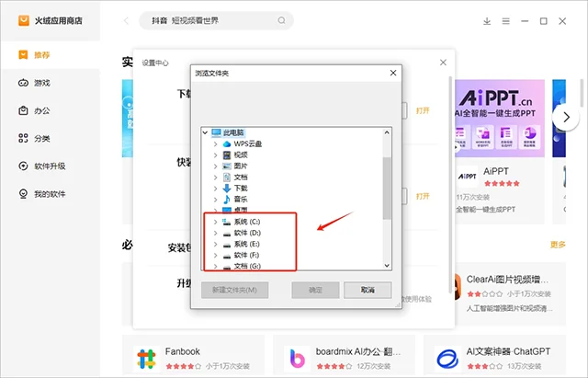Click the search magnifier icon
The width and height of the screenshot is (588, 378).
click(282, 20)
